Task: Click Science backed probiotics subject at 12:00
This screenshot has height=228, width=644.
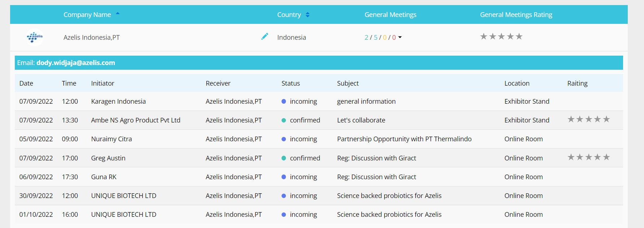Action: tap(390, 196)
